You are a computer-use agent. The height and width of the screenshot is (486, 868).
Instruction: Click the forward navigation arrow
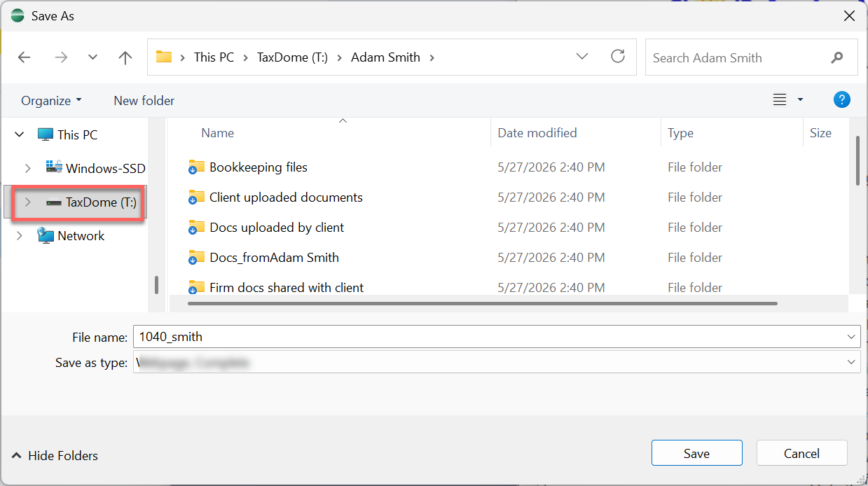61,57
